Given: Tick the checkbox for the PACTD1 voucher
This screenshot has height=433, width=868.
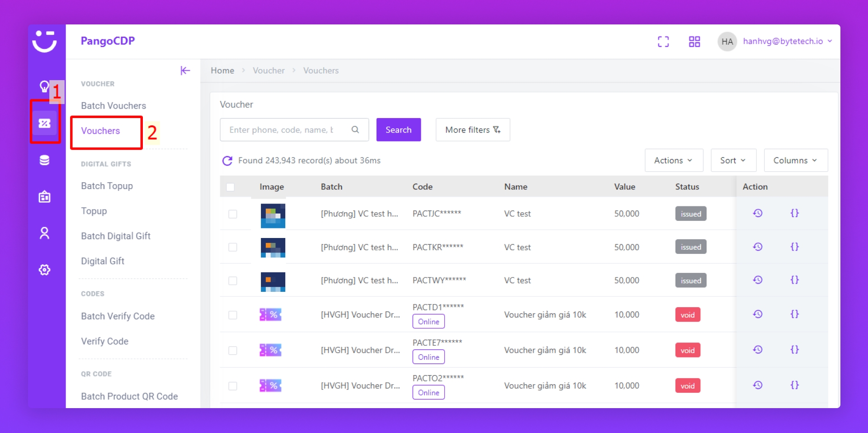Looking at the screenshot, I should click(233, 315).
